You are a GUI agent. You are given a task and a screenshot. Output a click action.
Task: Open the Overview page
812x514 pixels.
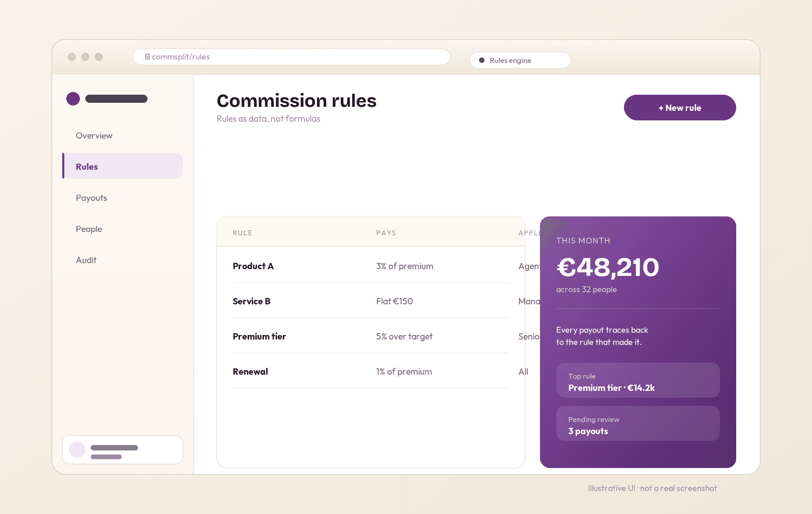[94, 136]
